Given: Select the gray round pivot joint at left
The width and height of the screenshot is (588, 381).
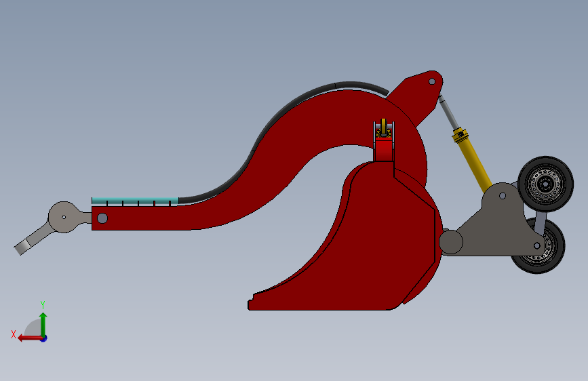Looking at the screenshot, I should click(x=64, y=217).
